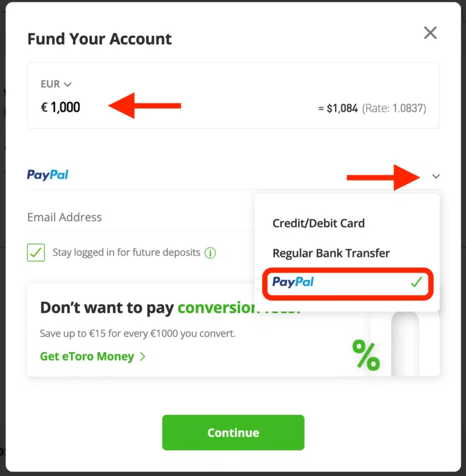Screen dimensions: 466x476
Task: Click the PayPal logo in payment selector
Action: pyautogui.click(x=47, y=175)
